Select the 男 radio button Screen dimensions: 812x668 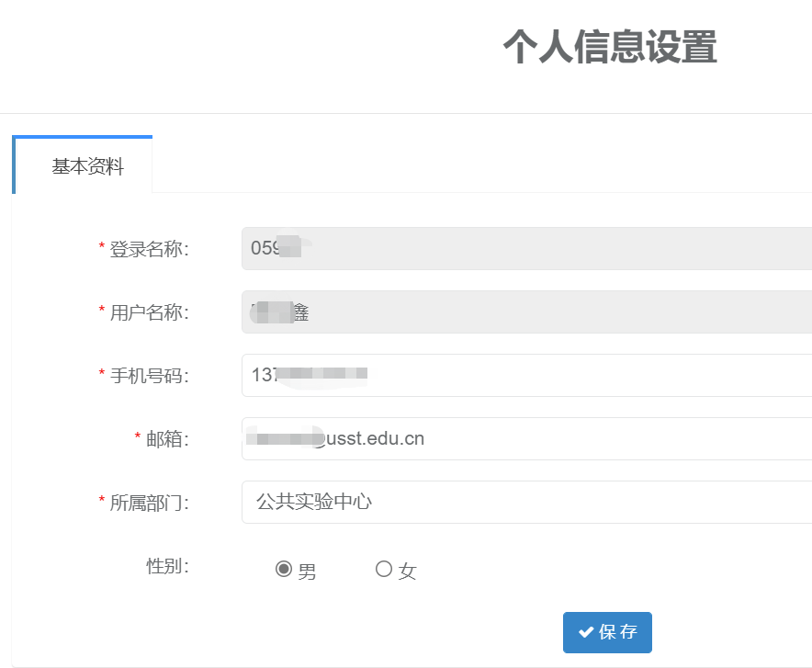click(x=284, y=570)
